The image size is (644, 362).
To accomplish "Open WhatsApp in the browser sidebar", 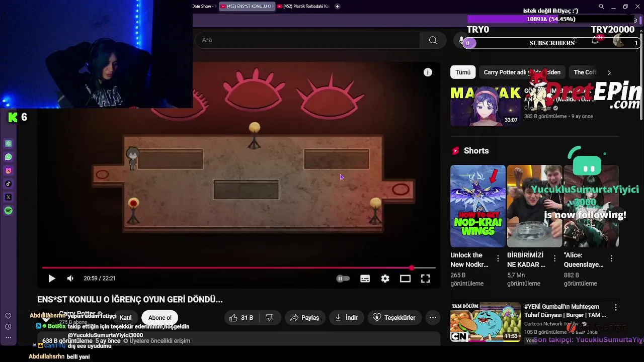I will pos(9,157).
